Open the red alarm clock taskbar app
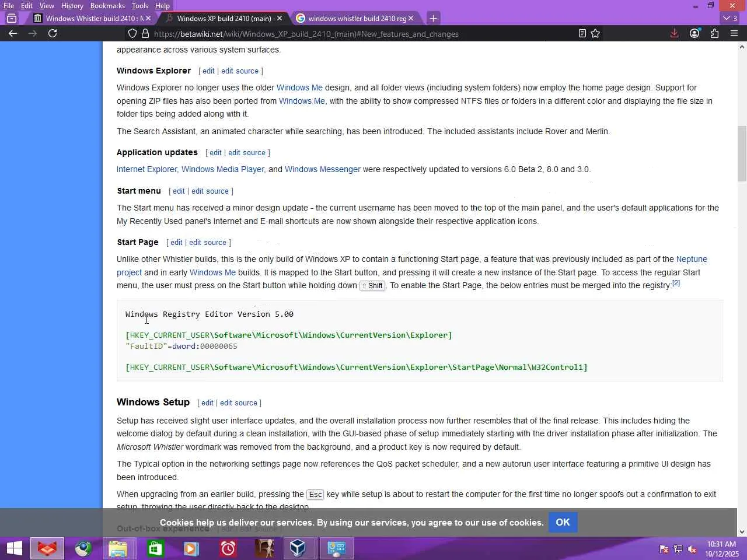The height and width of the screenshot is (560, 747). click(228, 548)
